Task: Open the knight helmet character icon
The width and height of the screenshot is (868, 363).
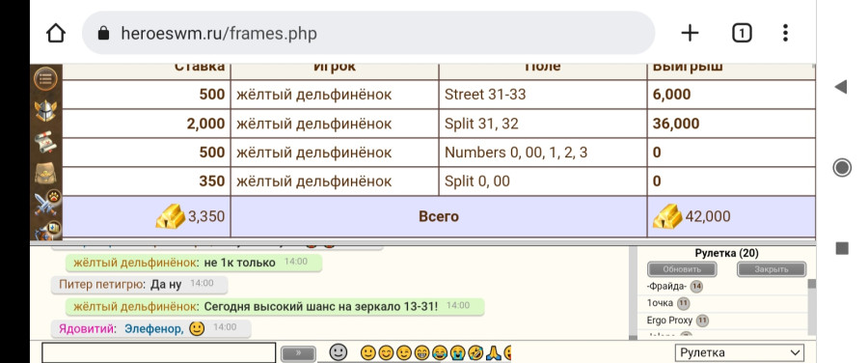Action: tap(45, 110)
